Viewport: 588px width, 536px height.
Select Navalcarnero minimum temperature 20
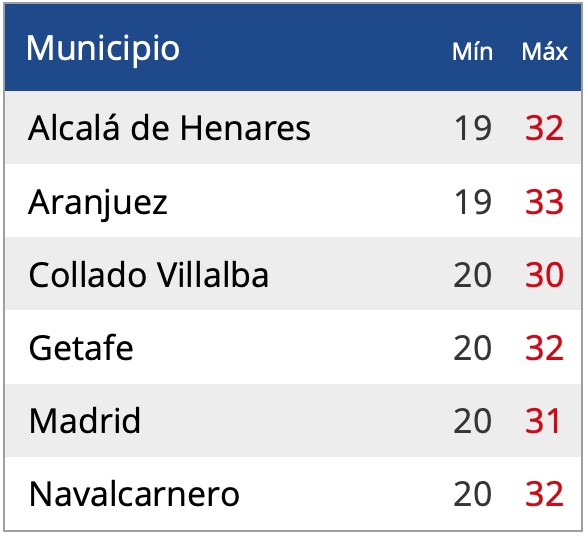point(472,494)
